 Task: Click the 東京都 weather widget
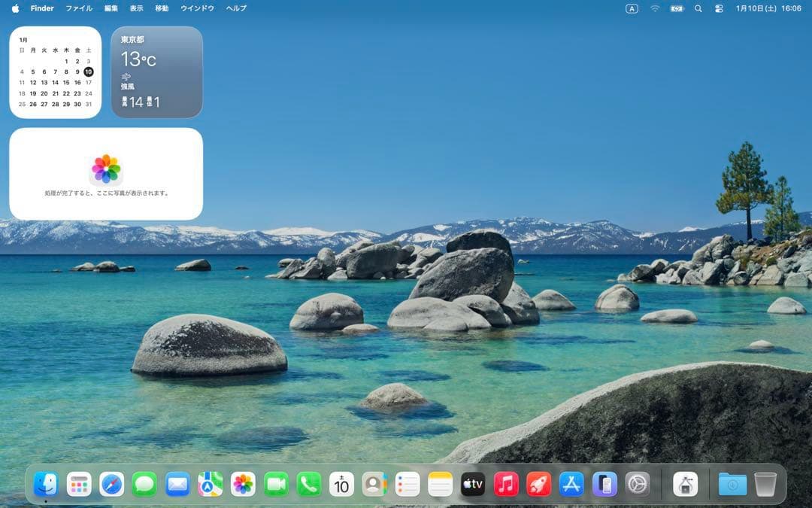[156, 71]
